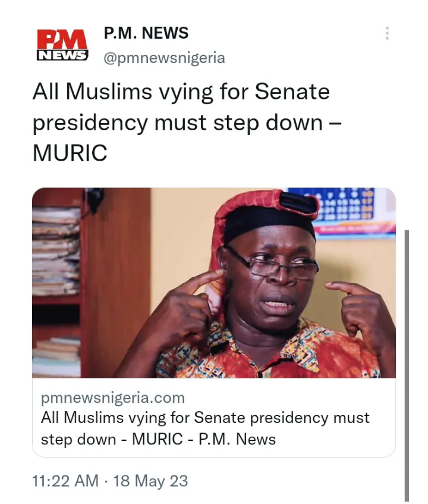The height and width of the screenshot is (504, 428).
Task: Click the black NEWS band of the logo
Action: point(62,55)
